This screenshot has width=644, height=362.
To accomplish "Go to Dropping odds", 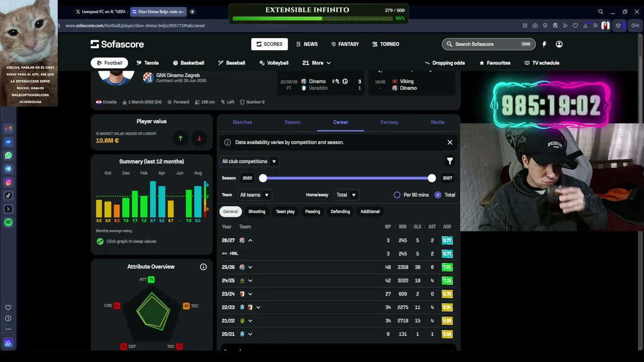I will coord(445,63).
